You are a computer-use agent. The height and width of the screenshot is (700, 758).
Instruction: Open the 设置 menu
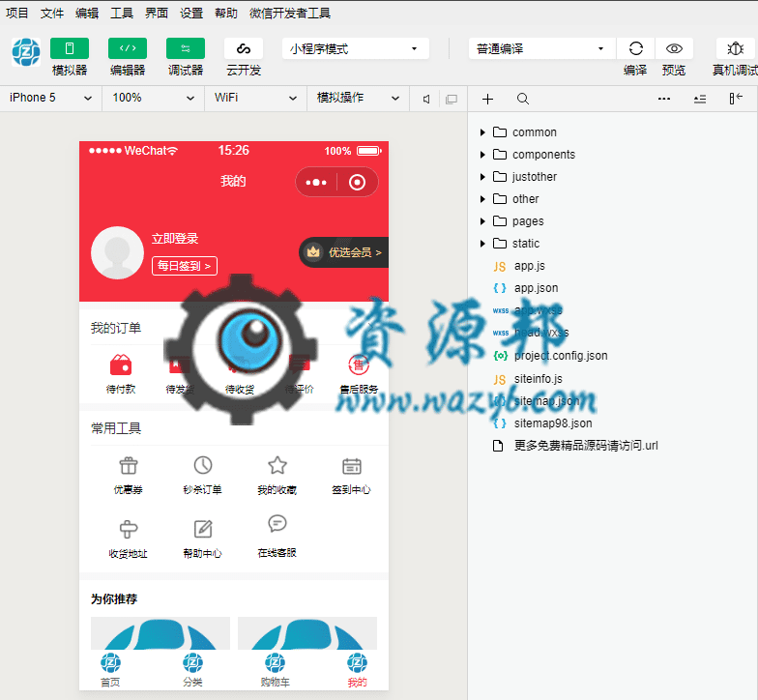[x=191, y=14]
